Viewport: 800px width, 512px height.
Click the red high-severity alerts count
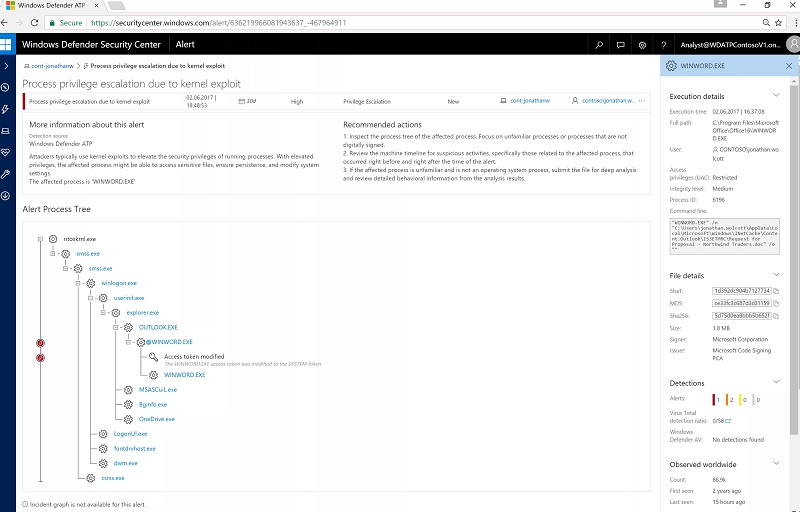(x=716, y=400)
